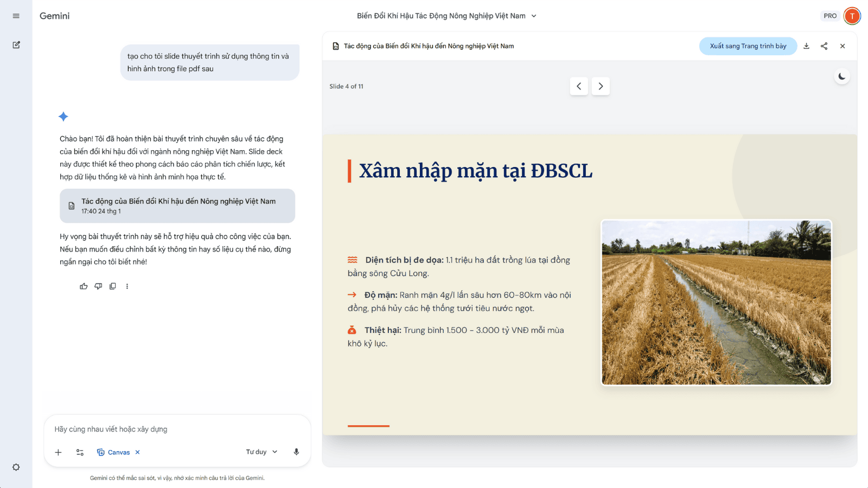Expand the conversation title dropdown
The height and width of the screenshot is (488, 868).
534,16
